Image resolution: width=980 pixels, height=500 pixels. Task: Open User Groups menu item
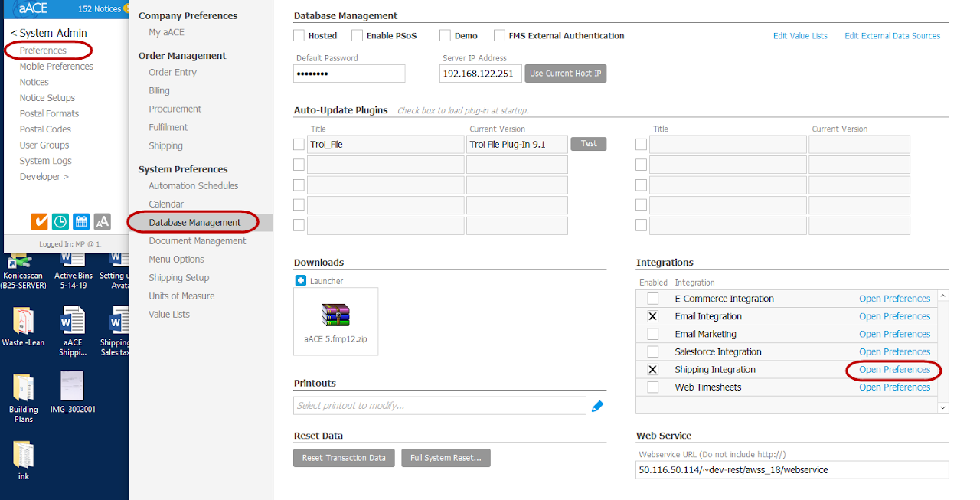tap(44, 145)
